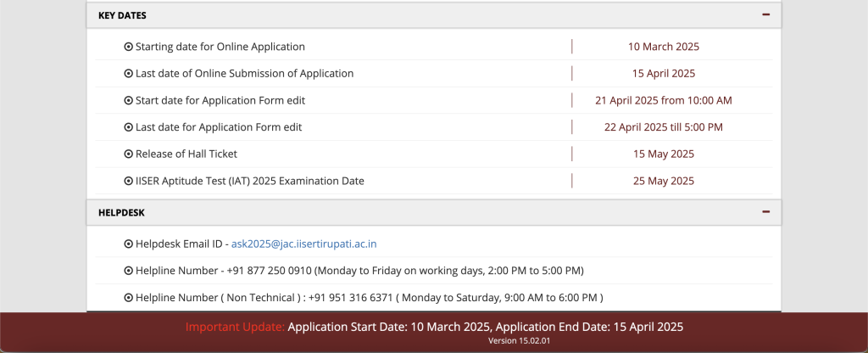Image resolution: width=868 pixels, height=353 pixels.
Task: Select 'Starting date for Online Application' text
Action: pyautogui.click(x=220, y=47)
